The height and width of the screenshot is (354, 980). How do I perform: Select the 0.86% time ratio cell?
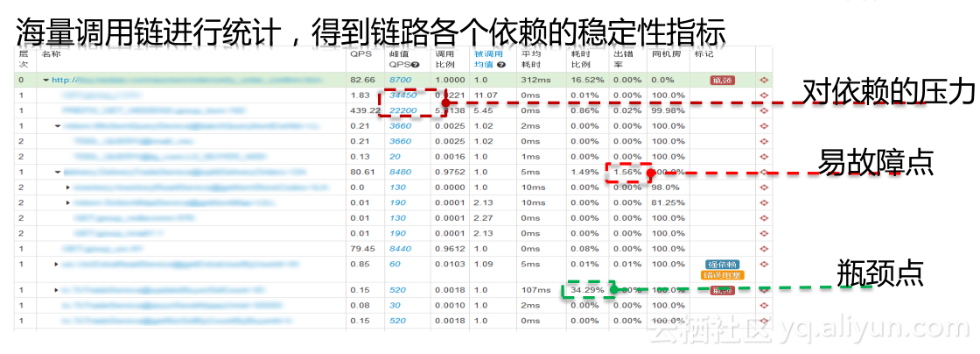coord(585,110)
